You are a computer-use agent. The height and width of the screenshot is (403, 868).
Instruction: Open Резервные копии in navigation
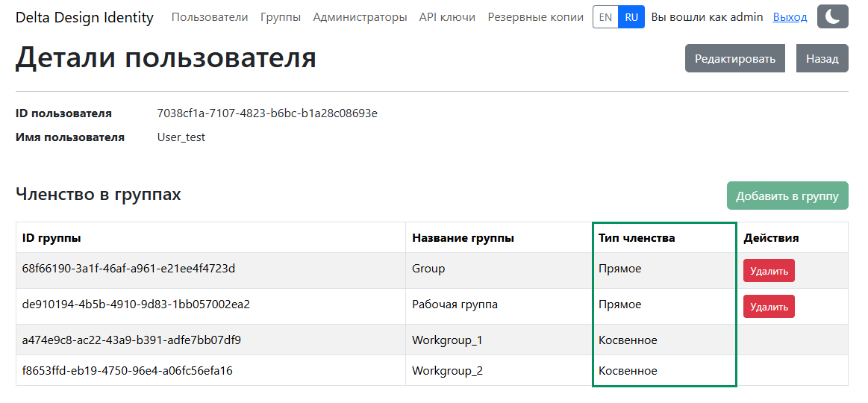point(535,17)
